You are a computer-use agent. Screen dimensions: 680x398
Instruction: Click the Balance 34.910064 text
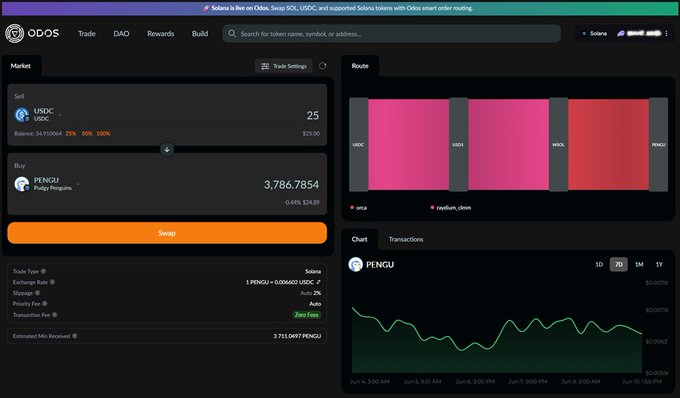(38, 134)
